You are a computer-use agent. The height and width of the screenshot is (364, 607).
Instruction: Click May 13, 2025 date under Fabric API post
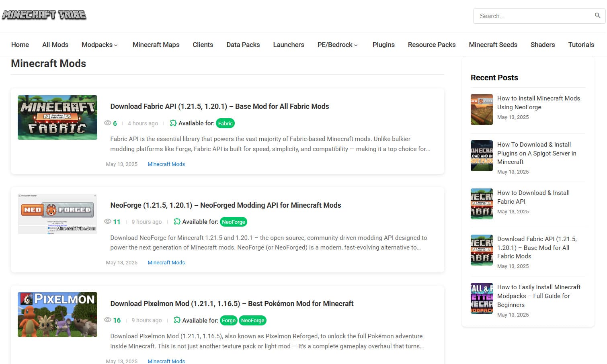click(121, 164)
